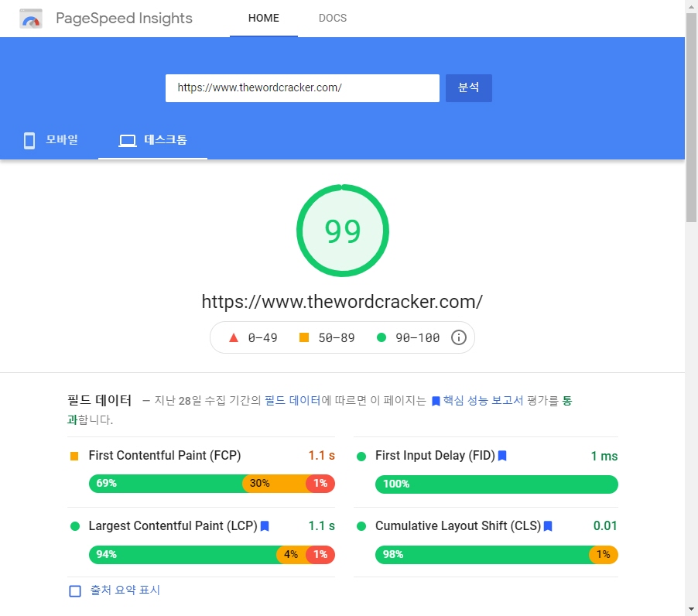Viewport: 698px width, 616px height.
Task: Click the green circle 90–100 legend icon
Action: tap(381, 337)
